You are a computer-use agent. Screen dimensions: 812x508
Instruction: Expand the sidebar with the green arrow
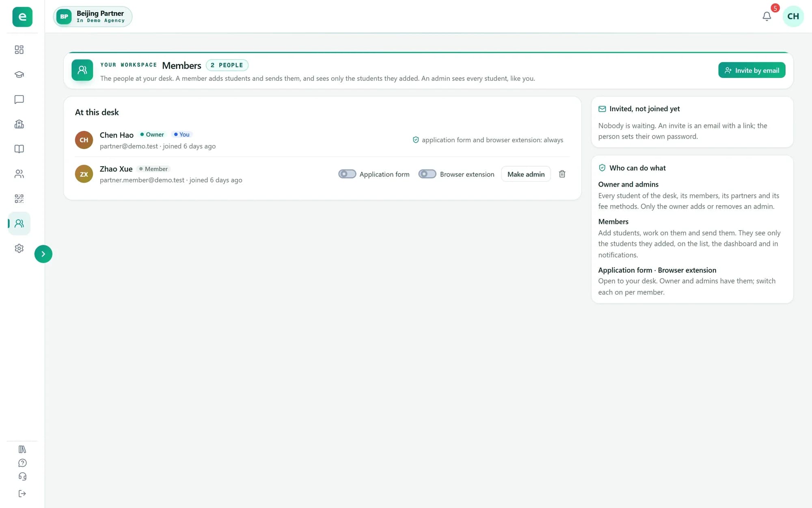click(x=43, y=254)
